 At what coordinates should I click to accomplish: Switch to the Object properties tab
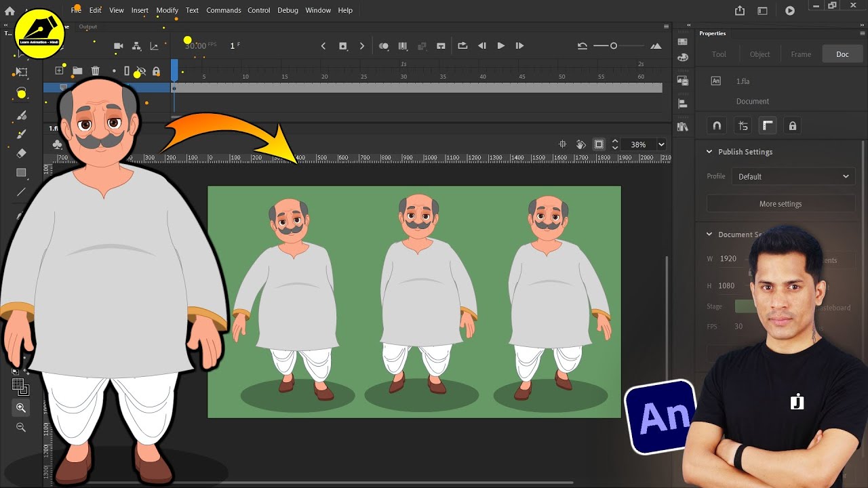759,54
